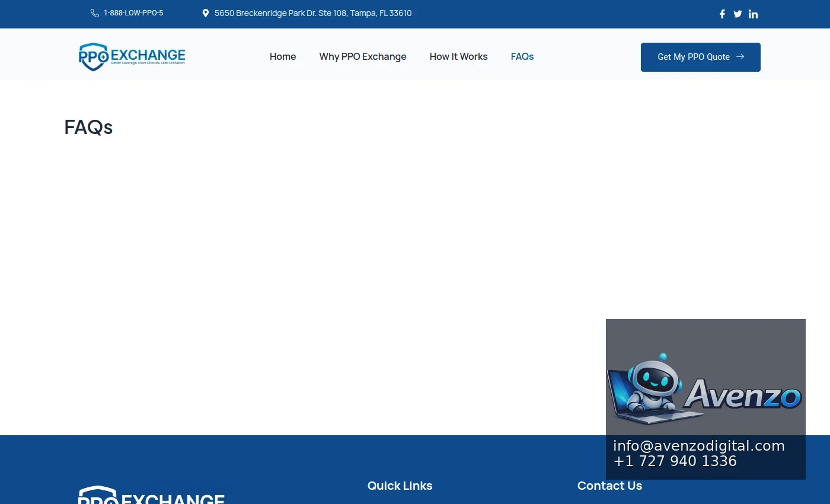Click the phone handset icon in top bar
Screen dimensions: 830x504
pyautogui.click(x=95, y=13)
